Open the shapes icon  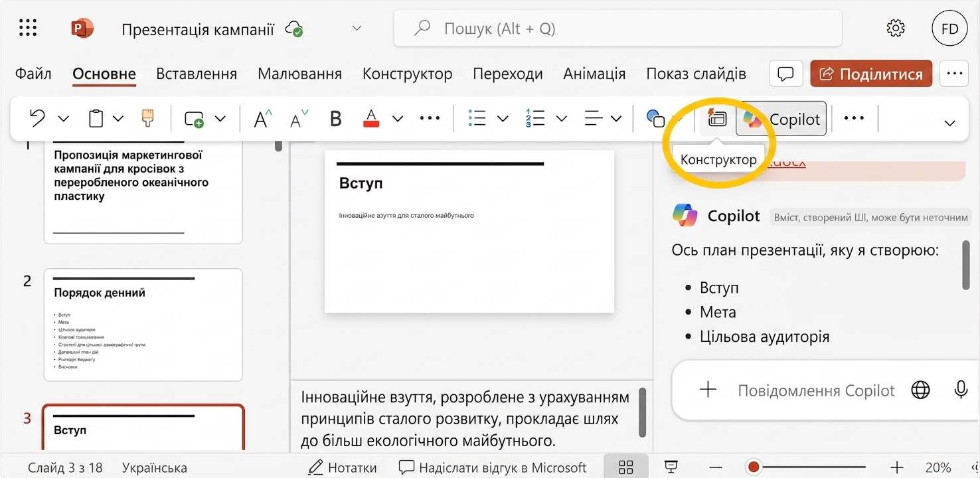[x=655, y=119]
